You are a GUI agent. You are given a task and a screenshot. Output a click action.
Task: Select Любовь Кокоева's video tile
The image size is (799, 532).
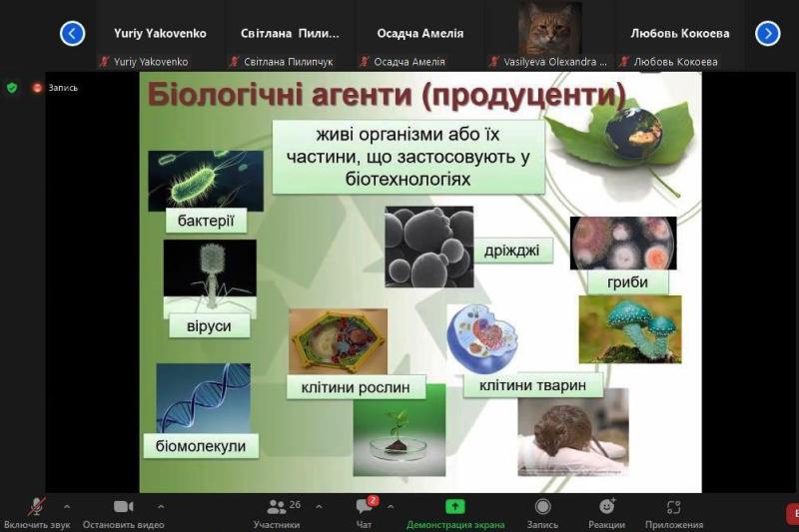click(680, 34)
